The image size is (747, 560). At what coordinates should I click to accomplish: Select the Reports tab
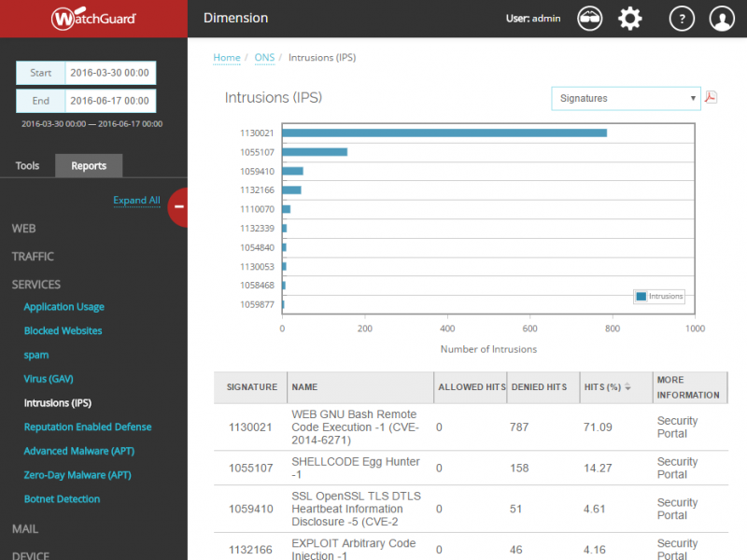89,165
